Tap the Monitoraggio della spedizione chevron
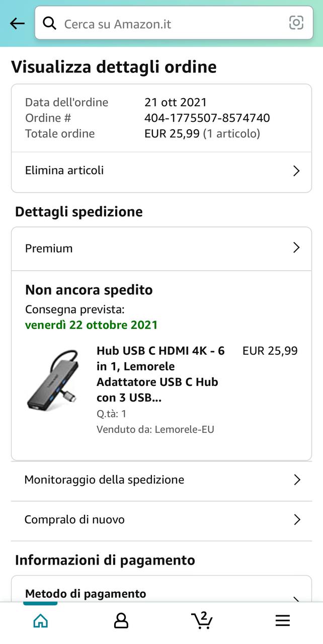Screen dimensions: 323x644 (297, 480)
